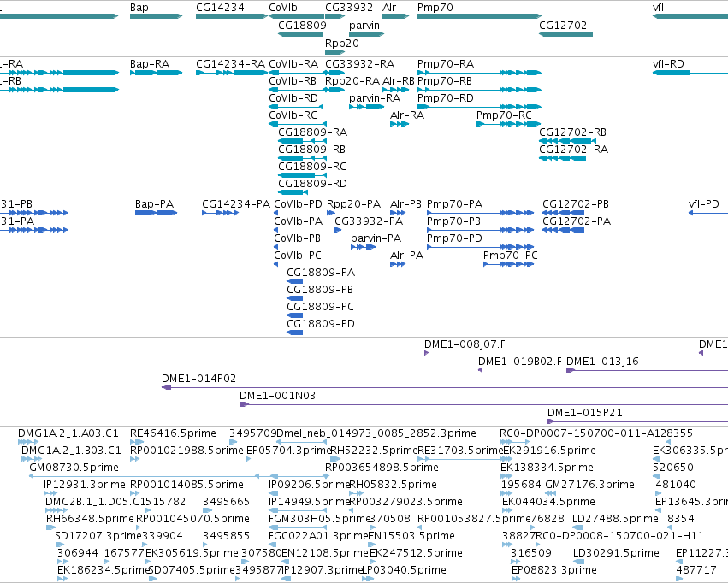Click the DME1-015P21 clone label
Screen dimensions: 728x583
585,413
